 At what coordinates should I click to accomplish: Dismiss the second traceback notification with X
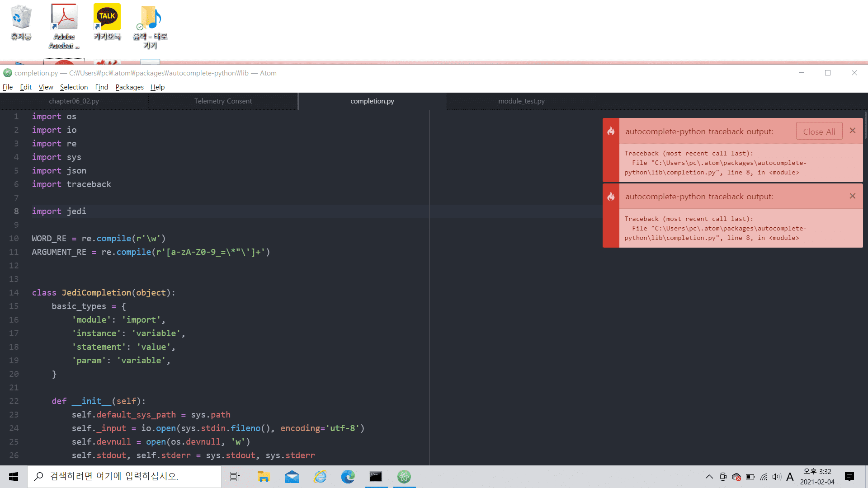click(852, 196)
